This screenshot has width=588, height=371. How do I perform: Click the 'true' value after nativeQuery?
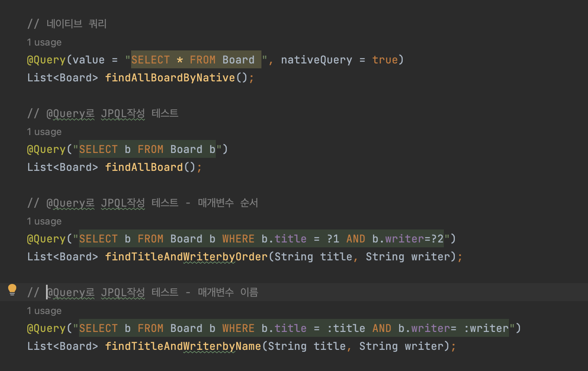[385, 60]
